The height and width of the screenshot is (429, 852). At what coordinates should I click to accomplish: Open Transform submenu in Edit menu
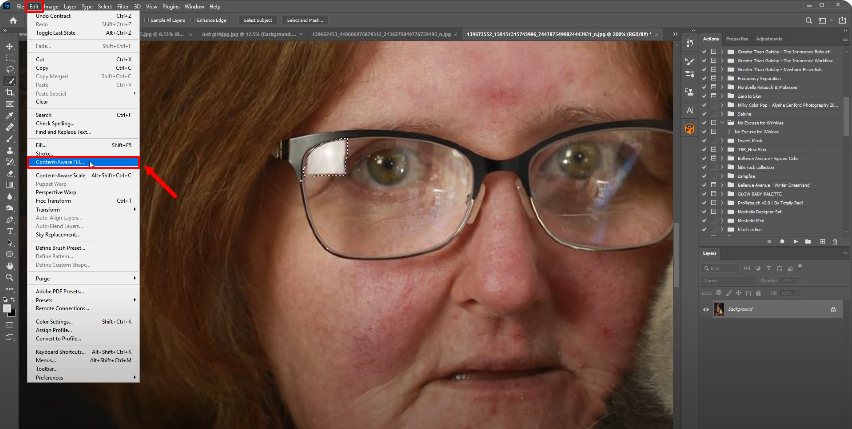[83, 210]
